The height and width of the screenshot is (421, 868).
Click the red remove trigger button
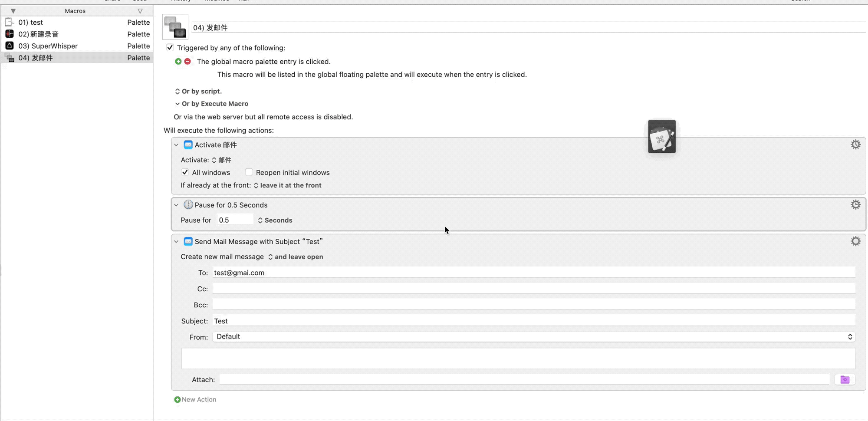187,62
